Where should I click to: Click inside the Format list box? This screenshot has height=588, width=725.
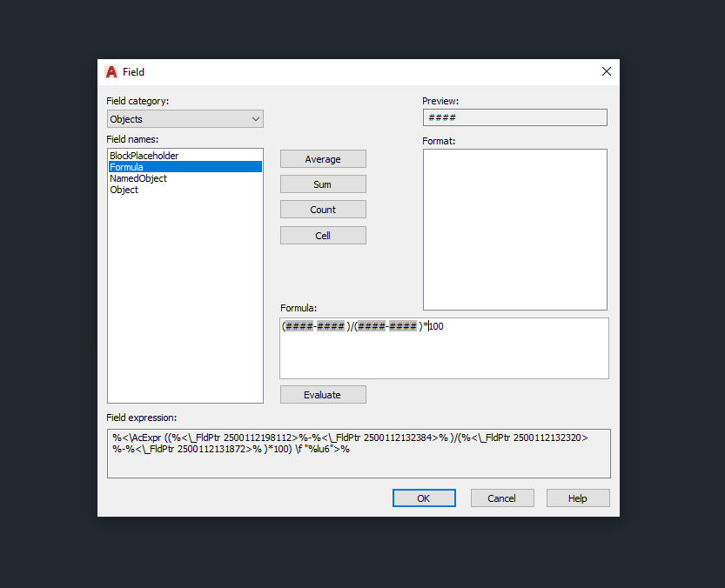click(x=515, y=230)
